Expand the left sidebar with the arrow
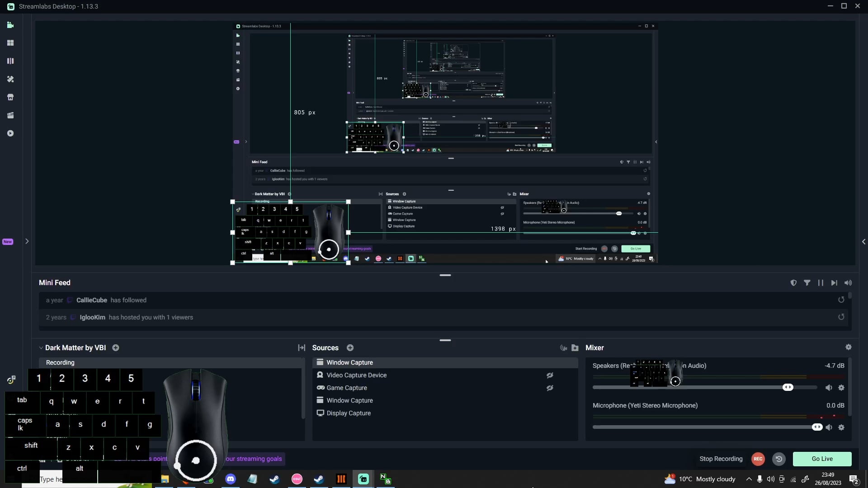Screen dimensions: 868x488 pos(27,241)
